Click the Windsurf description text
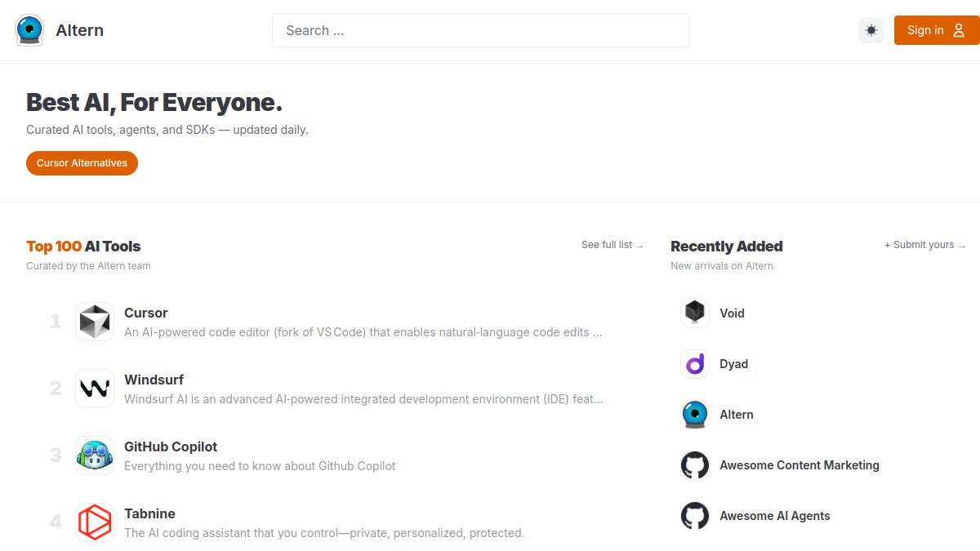 pyautogui.click(x=364, y=399)
